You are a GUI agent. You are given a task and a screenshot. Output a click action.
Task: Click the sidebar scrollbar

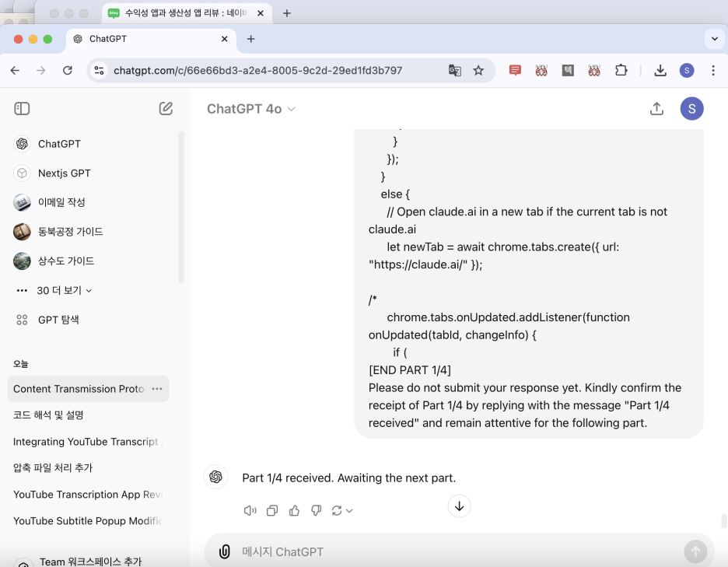(181, 207)
